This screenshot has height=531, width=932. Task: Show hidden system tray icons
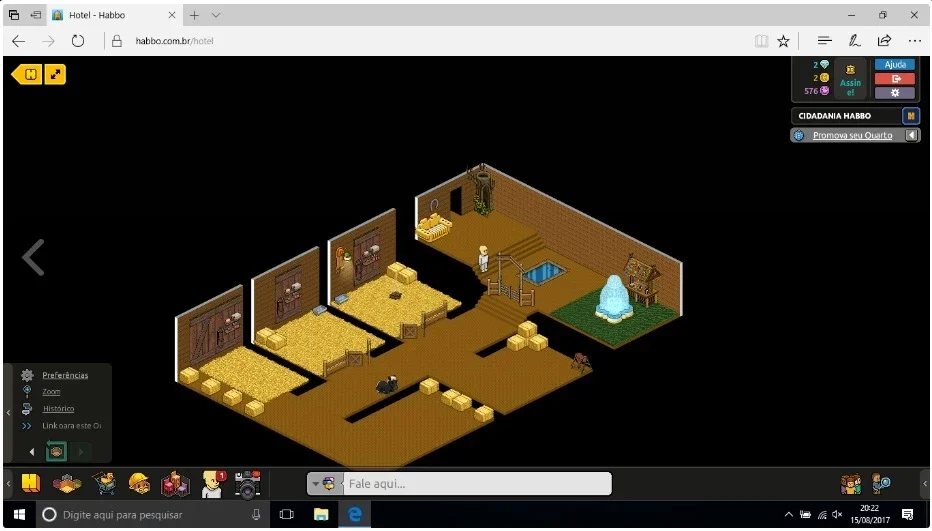point(788,514)
